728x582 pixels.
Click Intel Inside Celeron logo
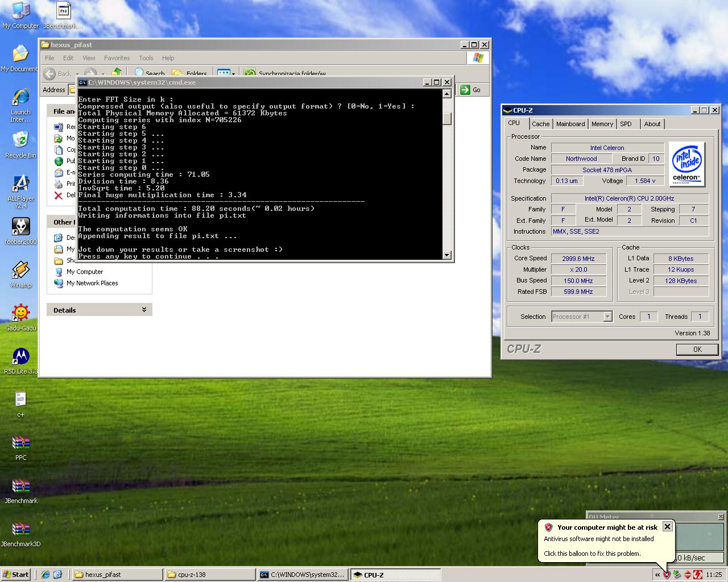[686, 164]
